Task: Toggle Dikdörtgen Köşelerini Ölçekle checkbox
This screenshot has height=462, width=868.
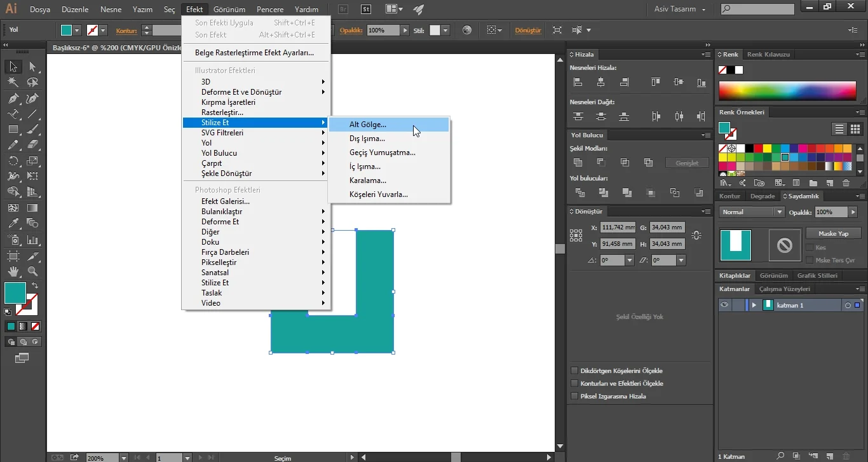Action: point(574,370)
